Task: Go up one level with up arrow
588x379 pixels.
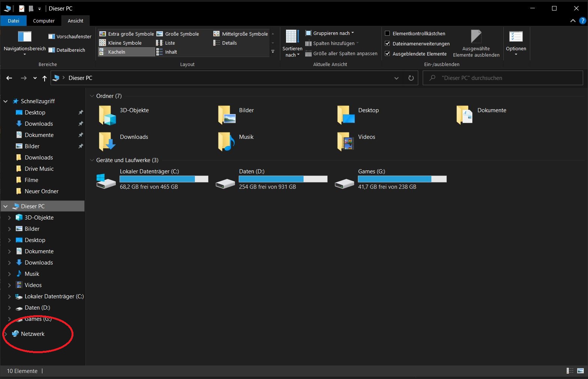Action: (45, 78)
